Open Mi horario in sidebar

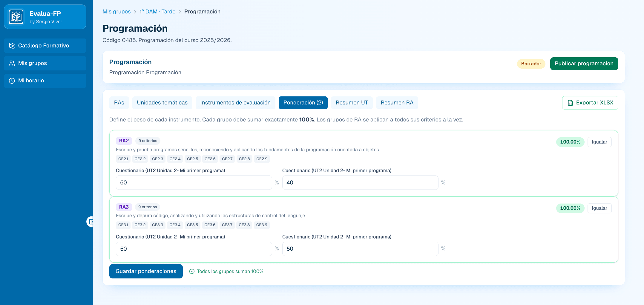tap(45, 81)
